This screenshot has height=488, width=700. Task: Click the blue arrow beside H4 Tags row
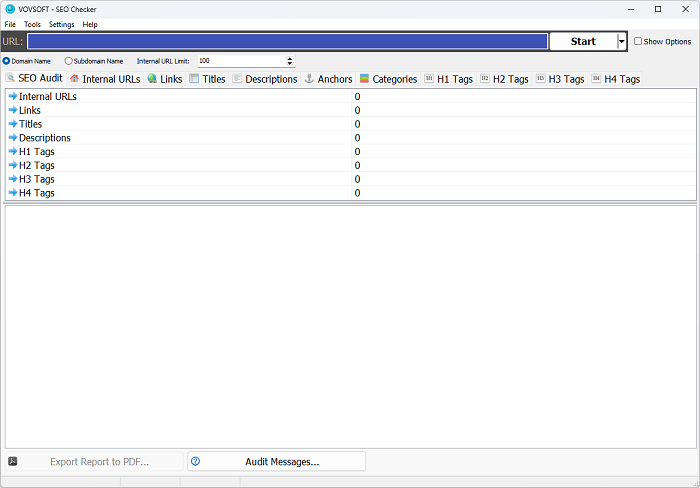click(13, 193)
